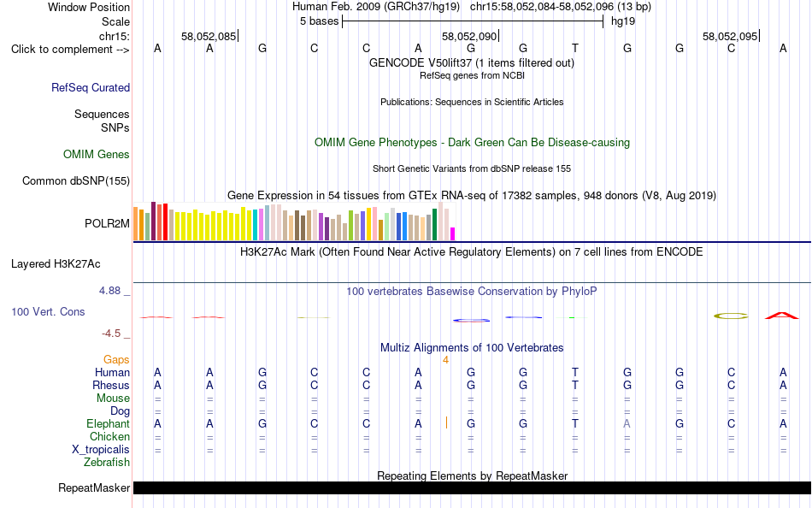Click the SNPs track label

coord(115,127)
